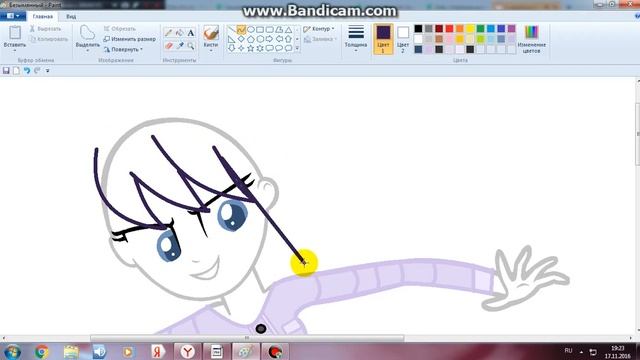Screen dimensions: 640x360
Task: Open Yandex Browser from the taskbar
Action: pyautogui.click(x=187, y=351)
